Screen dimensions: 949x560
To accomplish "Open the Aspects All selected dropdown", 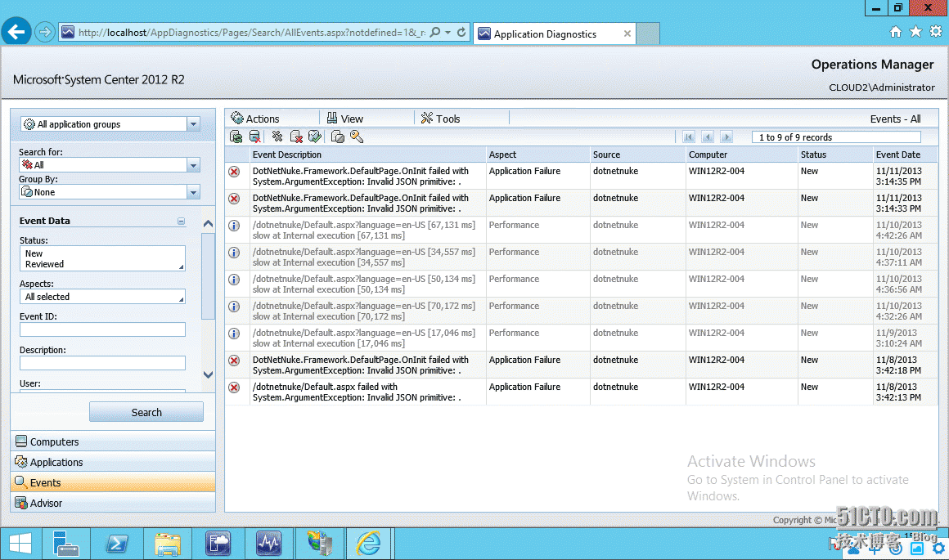I will (x=102, y=297).
